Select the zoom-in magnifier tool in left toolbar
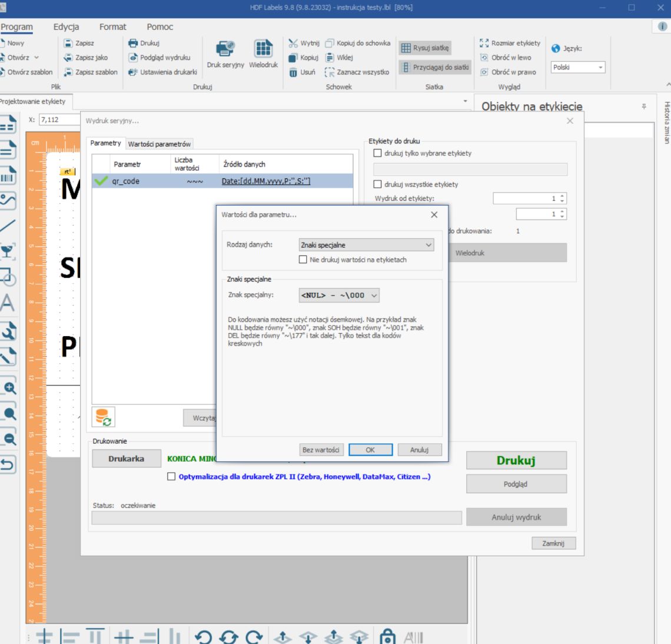 9,388
